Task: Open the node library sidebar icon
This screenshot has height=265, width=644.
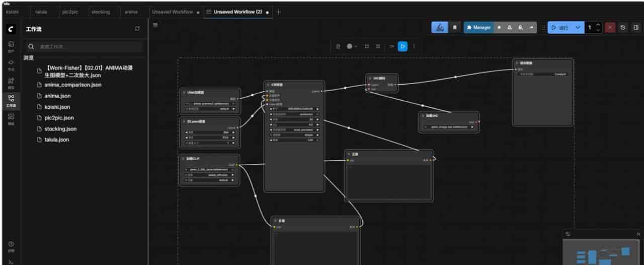Action: click(11, 65)
